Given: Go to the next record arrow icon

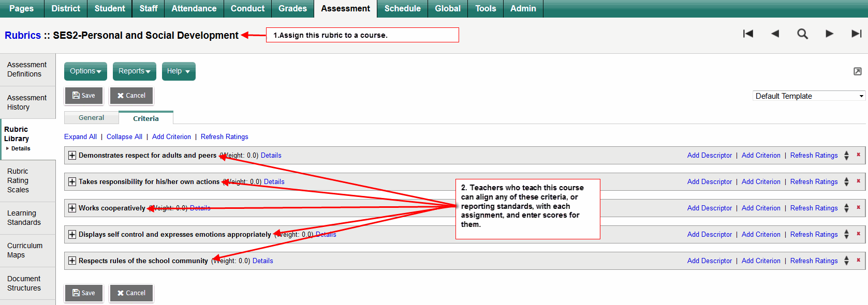Looking at the screenshot, I should (x=829, y=34).
